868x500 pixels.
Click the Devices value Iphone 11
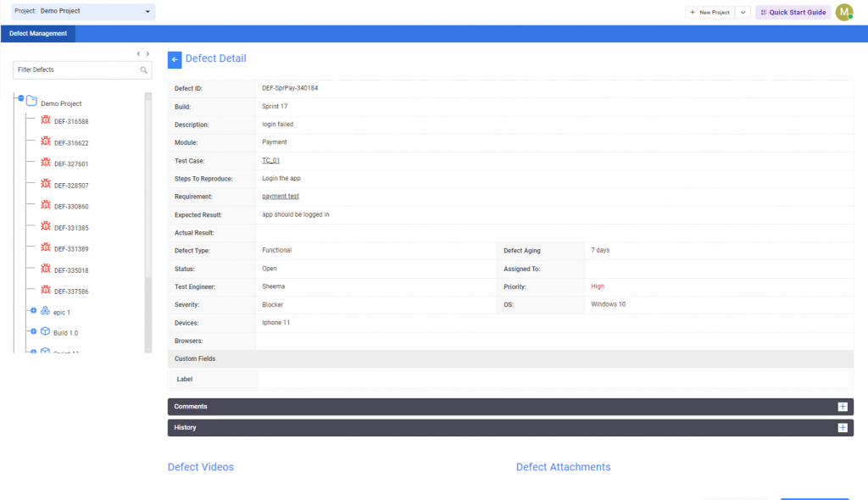(x=275, y=322)
